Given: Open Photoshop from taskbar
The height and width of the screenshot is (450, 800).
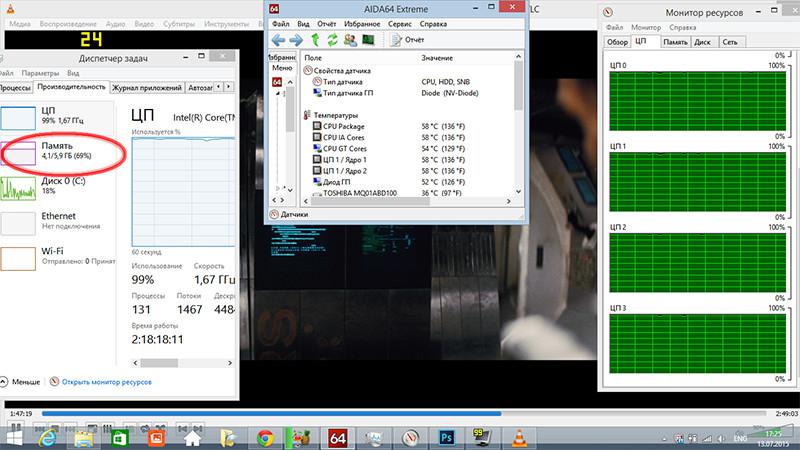Looking at the screenshot, I should [x=446, y=438].
